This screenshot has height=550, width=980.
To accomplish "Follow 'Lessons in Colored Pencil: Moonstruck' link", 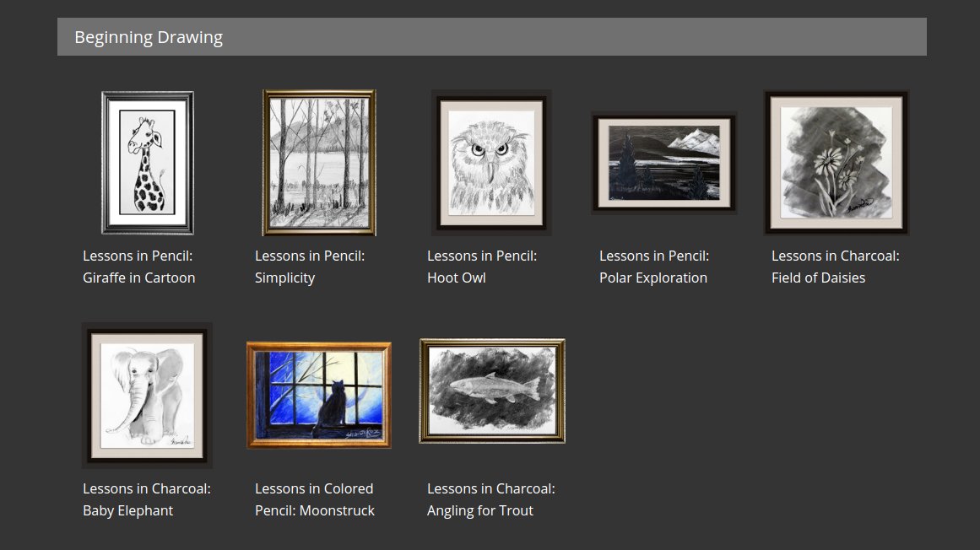I will pyautogui.click(x=314, y=499).
